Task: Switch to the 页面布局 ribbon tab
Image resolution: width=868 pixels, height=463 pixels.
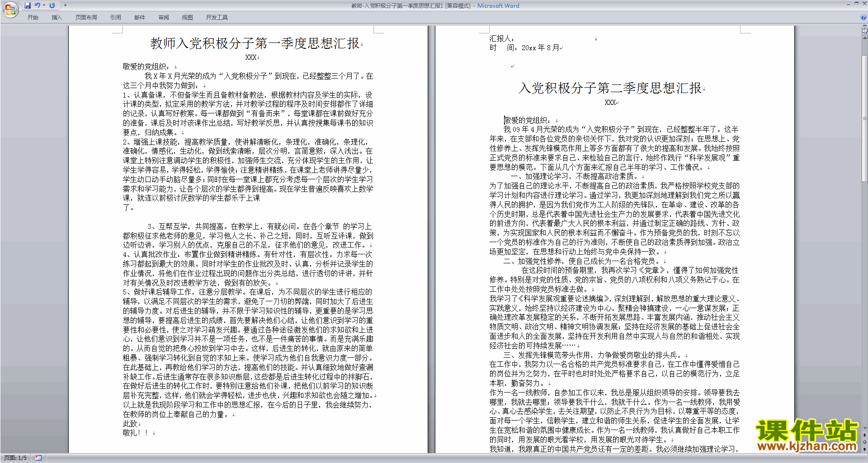Action: 86,17
